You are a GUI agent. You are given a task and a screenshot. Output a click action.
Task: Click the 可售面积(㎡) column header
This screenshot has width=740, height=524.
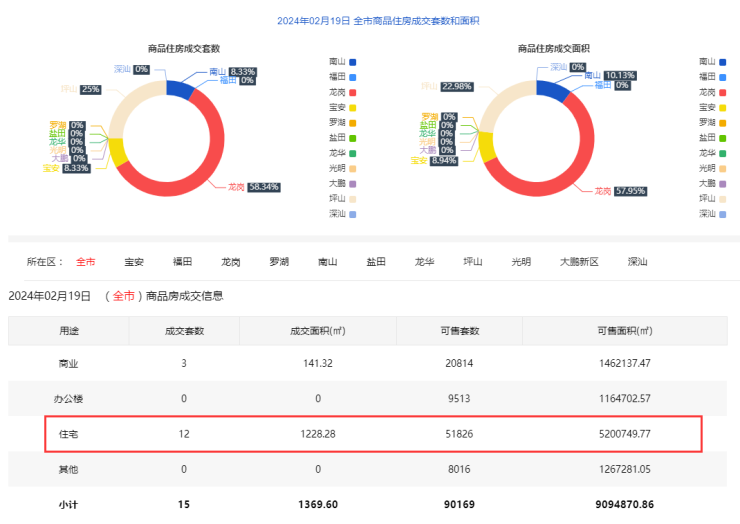(x=623, y=330)
